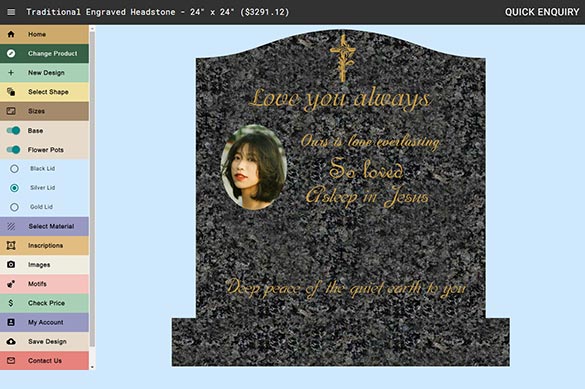This screenshot has width=585, height=389.
Task: Select the 'Love you always' inscription
Action: click(340, 99)
